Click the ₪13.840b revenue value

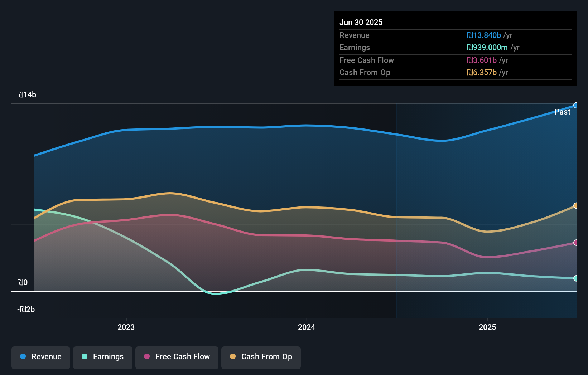click(x=484, y=35)
